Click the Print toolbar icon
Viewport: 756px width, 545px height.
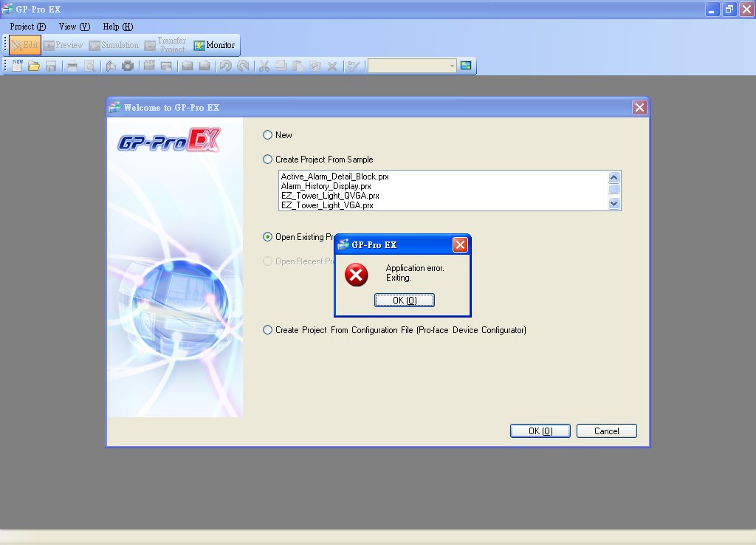pyautogui.click(x=72, y=66)
